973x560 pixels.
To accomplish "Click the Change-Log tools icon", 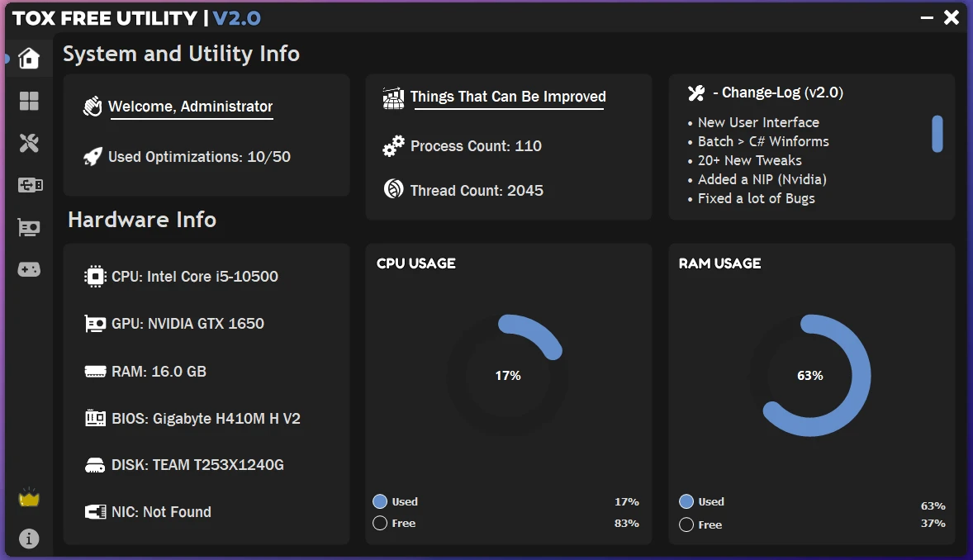I will coord(696,93).
